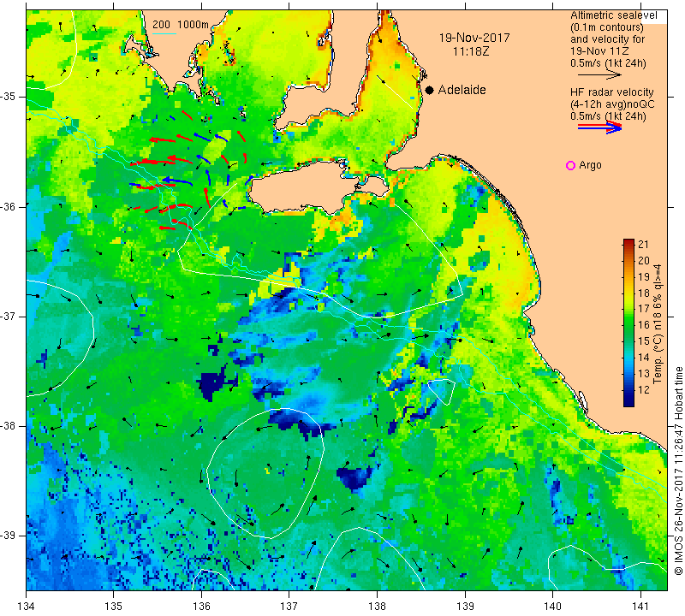Click longitude axis label 137

289,606
